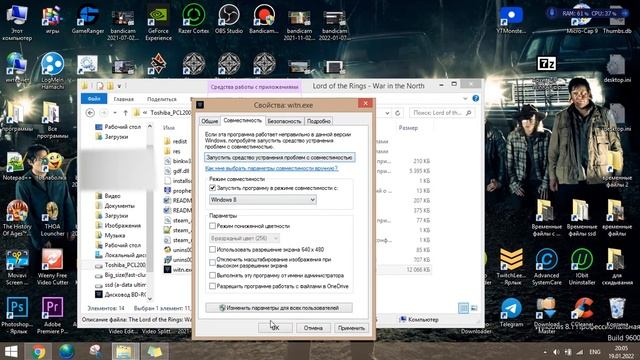
Task: Check disable display scaling on high DPI
Action: [x=212, y=262]
